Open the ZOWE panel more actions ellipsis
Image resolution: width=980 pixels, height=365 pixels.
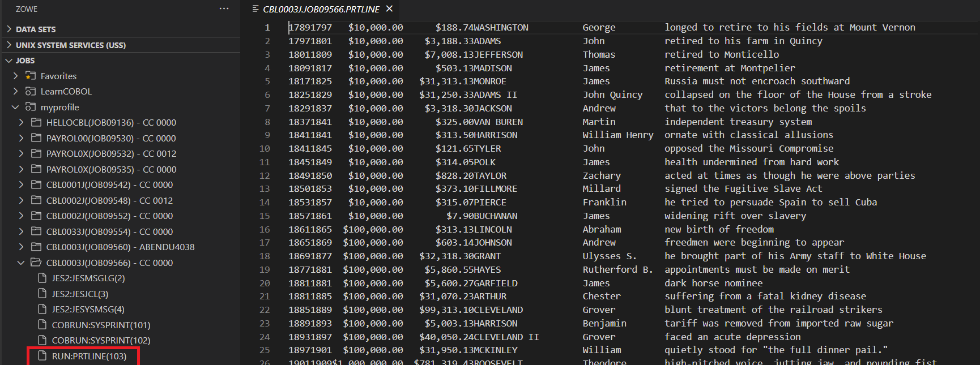(x=224, y=9)
